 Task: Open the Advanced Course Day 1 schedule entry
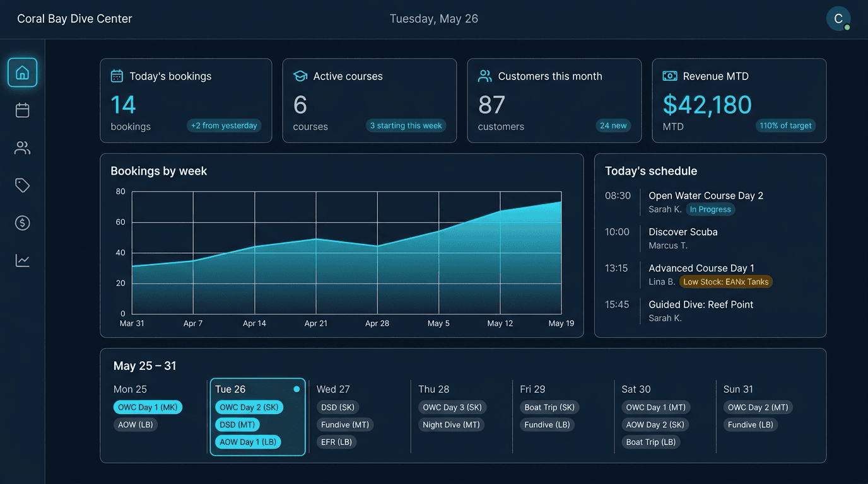pyautogui.click(x=701, y=268)
